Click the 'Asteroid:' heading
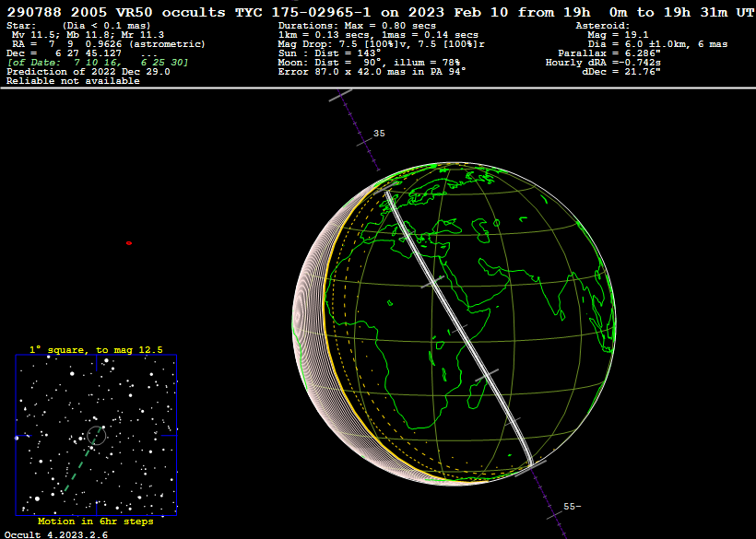The image size is (756, 539). click(x=603, y=26)
